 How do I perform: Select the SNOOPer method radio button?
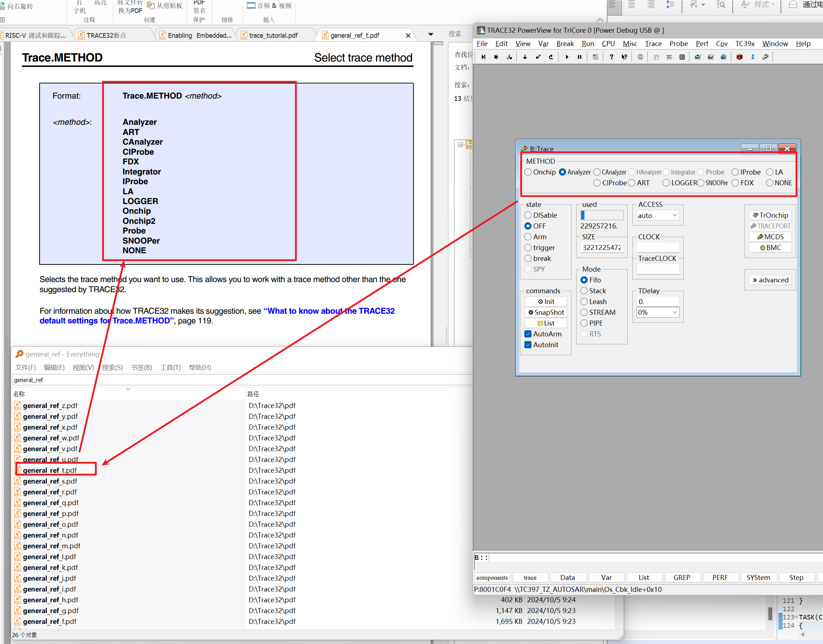700,183
